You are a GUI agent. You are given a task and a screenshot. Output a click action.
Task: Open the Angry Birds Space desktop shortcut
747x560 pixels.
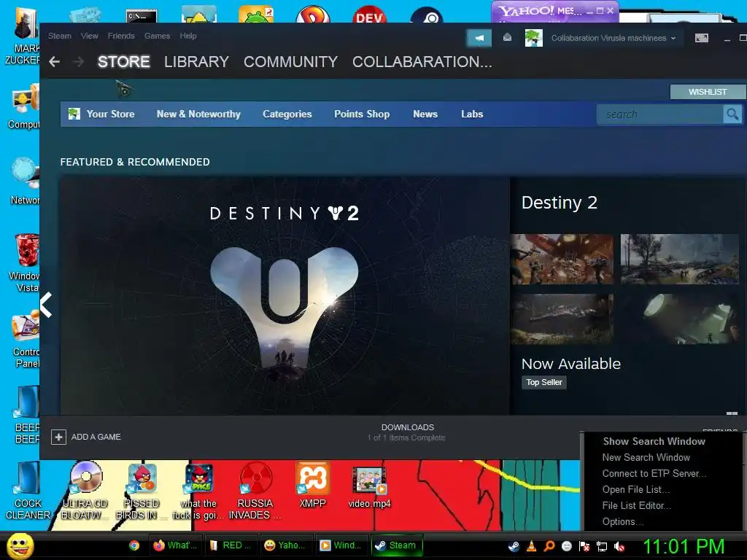click(198, 491)
